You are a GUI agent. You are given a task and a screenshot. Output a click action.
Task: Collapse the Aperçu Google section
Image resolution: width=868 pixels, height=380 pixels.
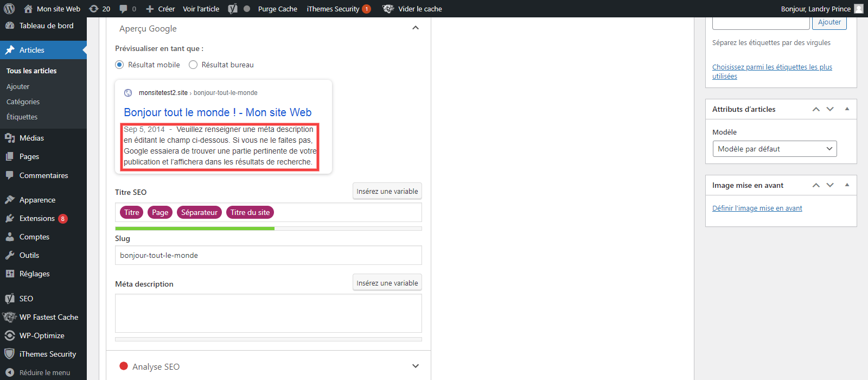[416, 28]
